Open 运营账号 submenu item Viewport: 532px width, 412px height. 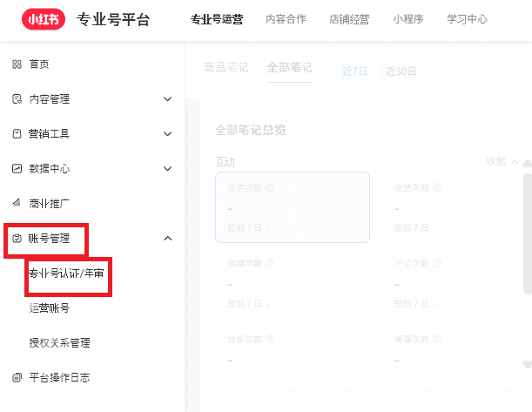coord(50,308)
